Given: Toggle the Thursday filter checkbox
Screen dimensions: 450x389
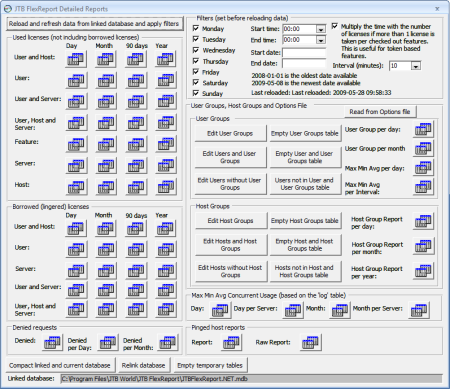Looking at the screenshot, I should (x=196, y=61).
